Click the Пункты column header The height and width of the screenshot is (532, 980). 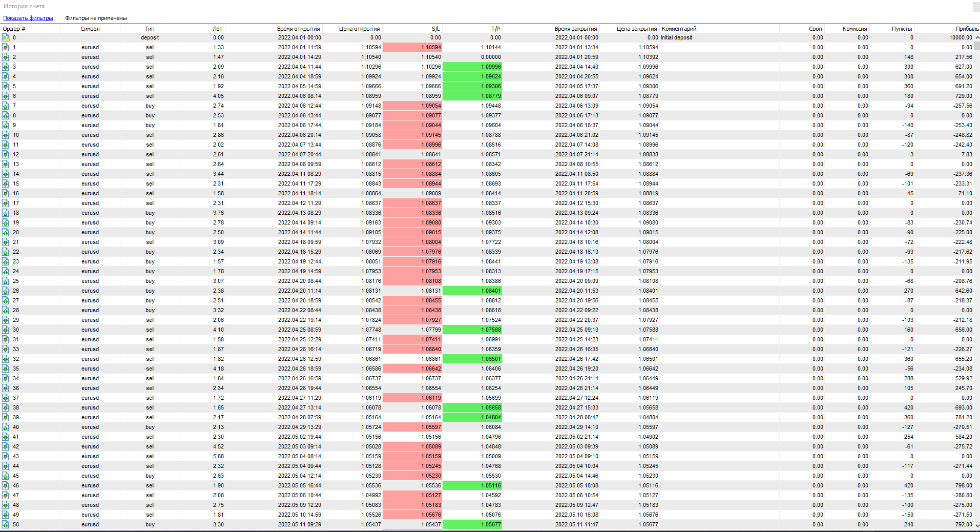[901, 29]
